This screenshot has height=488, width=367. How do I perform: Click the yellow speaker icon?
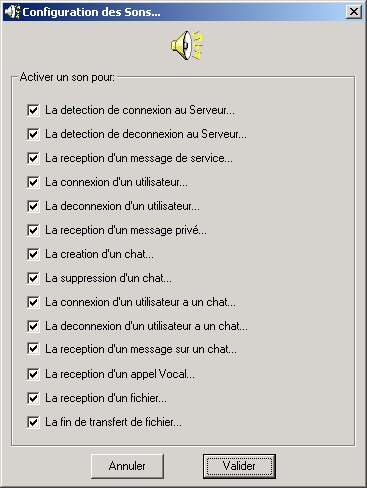187,45
